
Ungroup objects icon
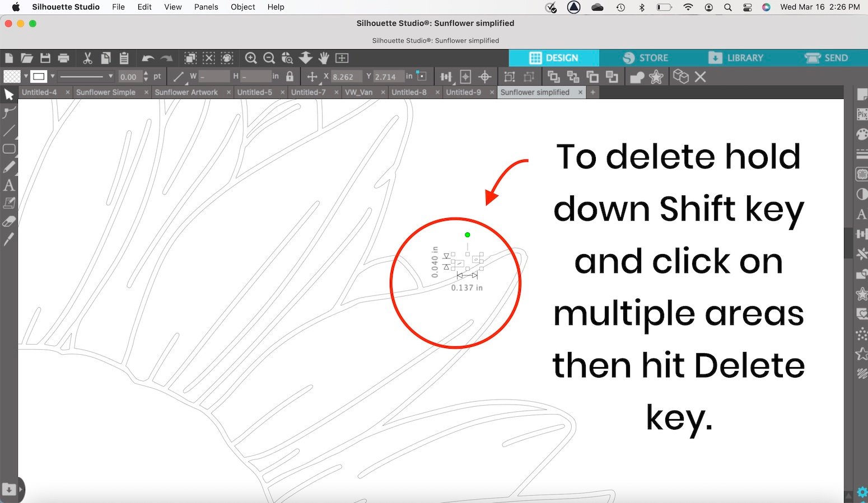(529, 77)
